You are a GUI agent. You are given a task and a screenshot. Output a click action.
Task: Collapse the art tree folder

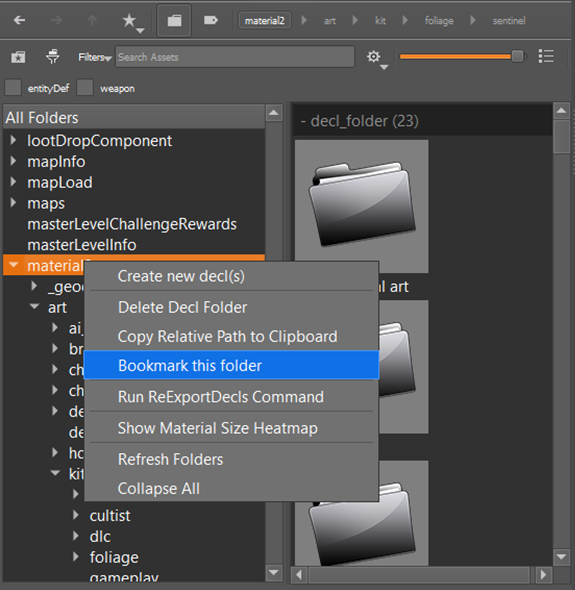pyautogui.click(x=35, y=307)
